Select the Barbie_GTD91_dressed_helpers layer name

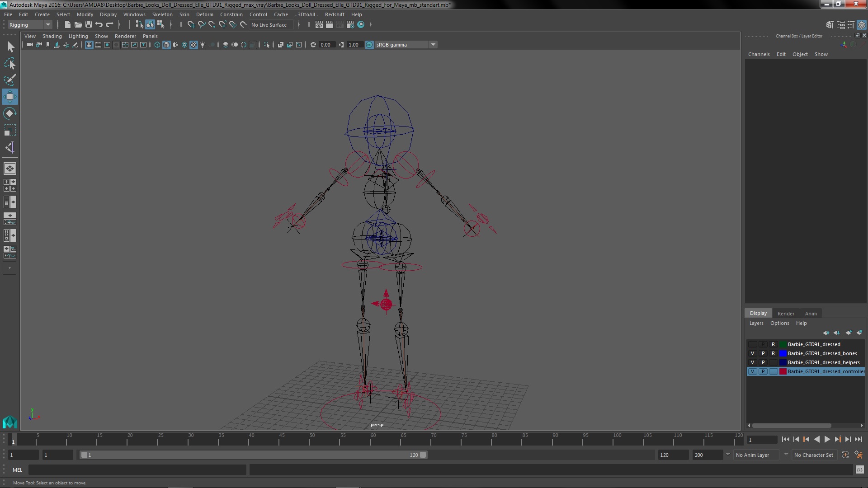tap(824, 362)
